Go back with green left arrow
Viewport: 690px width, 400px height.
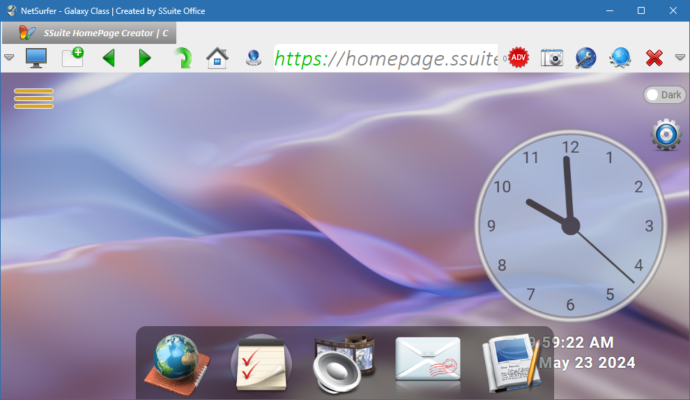(109, 58)
